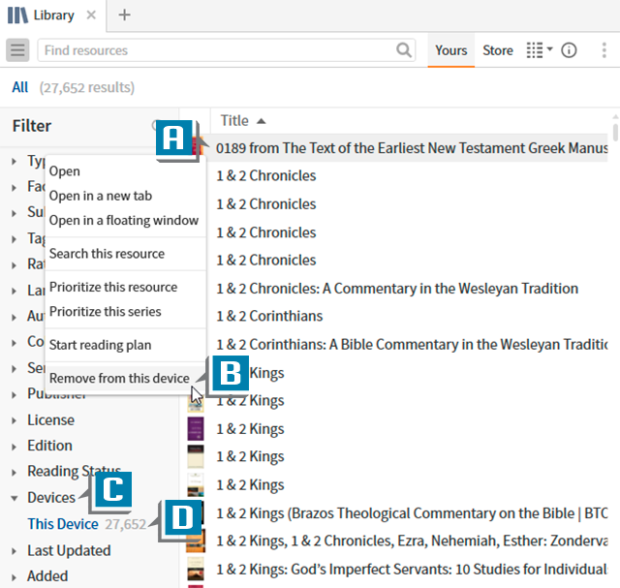Switch to the Yours tab
The width and height of the screenshot is (620, 588).
[x=451, y=50]
